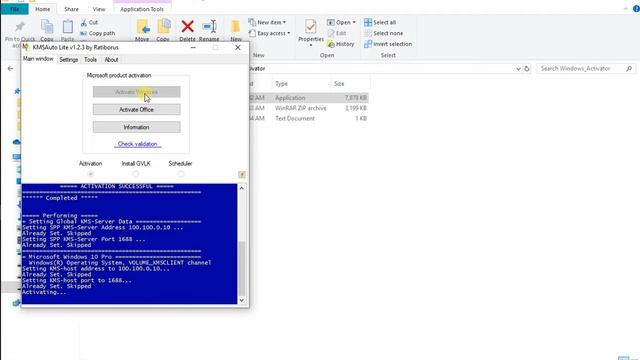Screen dimensions: 640x360
Task: Select the Application file row
Action: (x=309, y=98)
